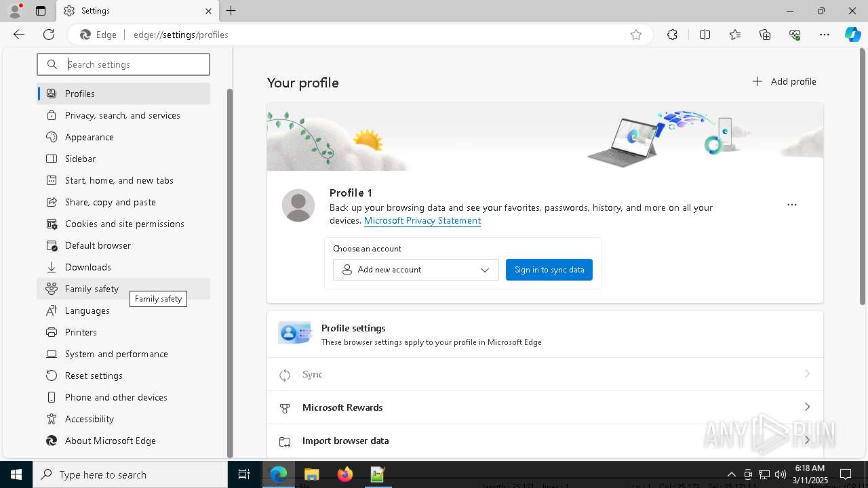Image resolution: width=868 pixels, height=488 pixels.
Task: Open About Microsoft Edge
Action: click(123, 441)
